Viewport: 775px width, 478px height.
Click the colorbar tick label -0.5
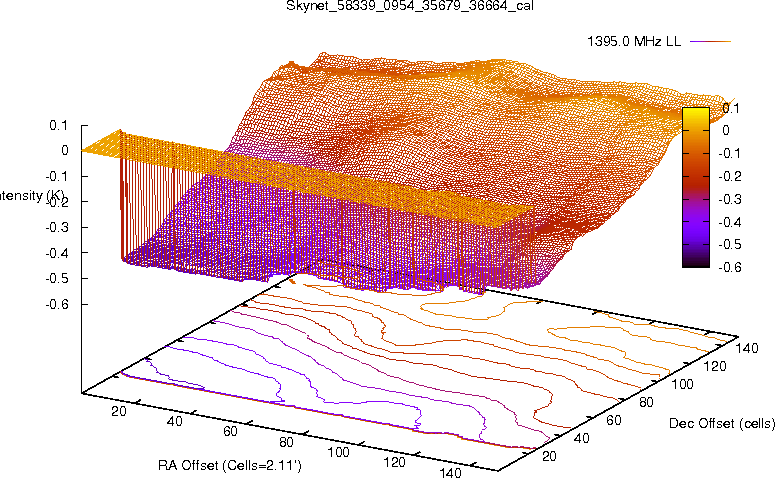(x=730, y=245)
